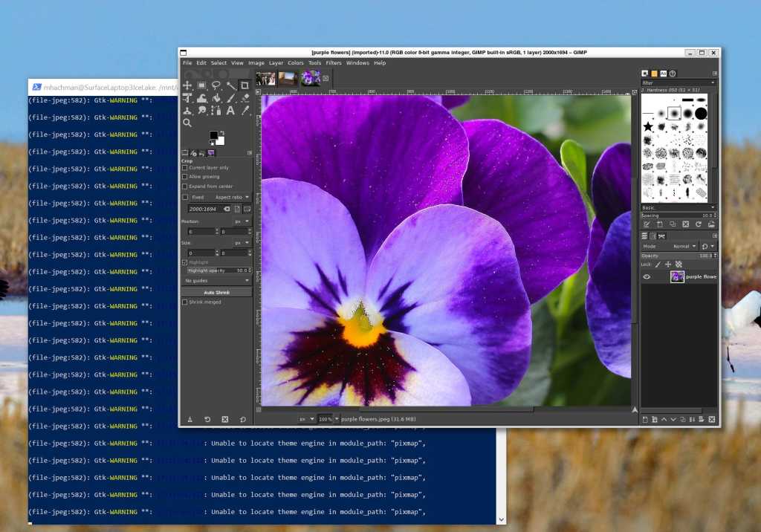Clear the 2000:1694 aspect ratio field icon
Screen dimensions: 761x532
pos(227,210)
